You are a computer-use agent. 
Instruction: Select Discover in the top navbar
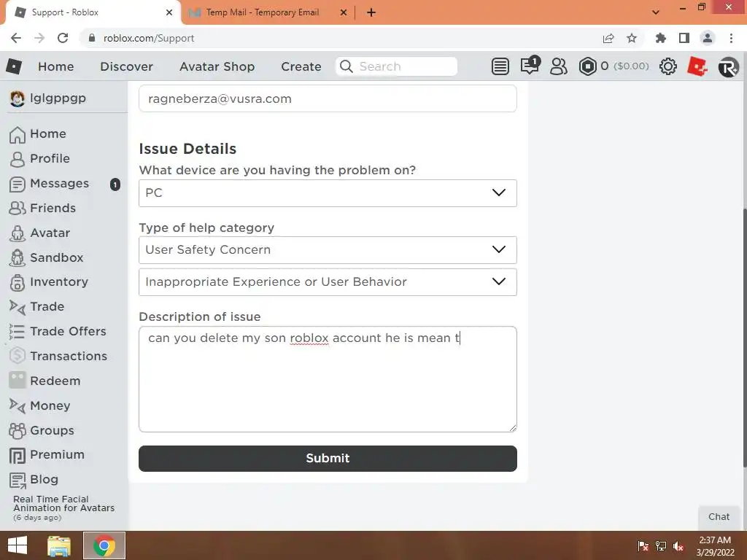[126, 66]
